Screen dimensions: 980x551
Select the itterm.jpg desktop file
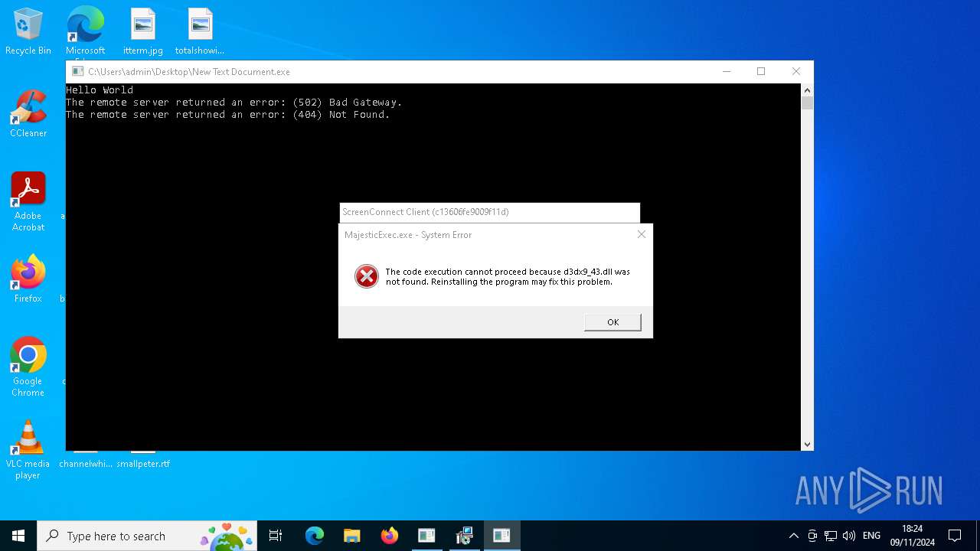143,31
